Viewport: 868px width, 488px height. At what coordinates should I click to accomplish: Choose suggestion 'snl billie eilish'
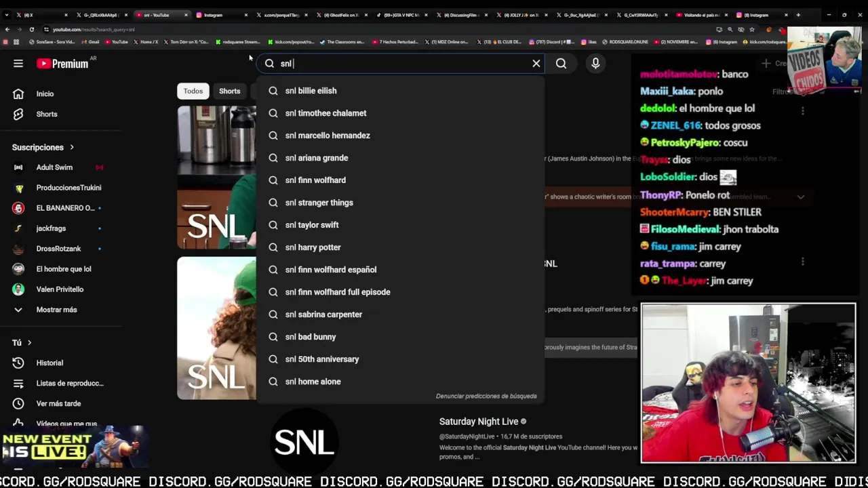tap(400, 91)
